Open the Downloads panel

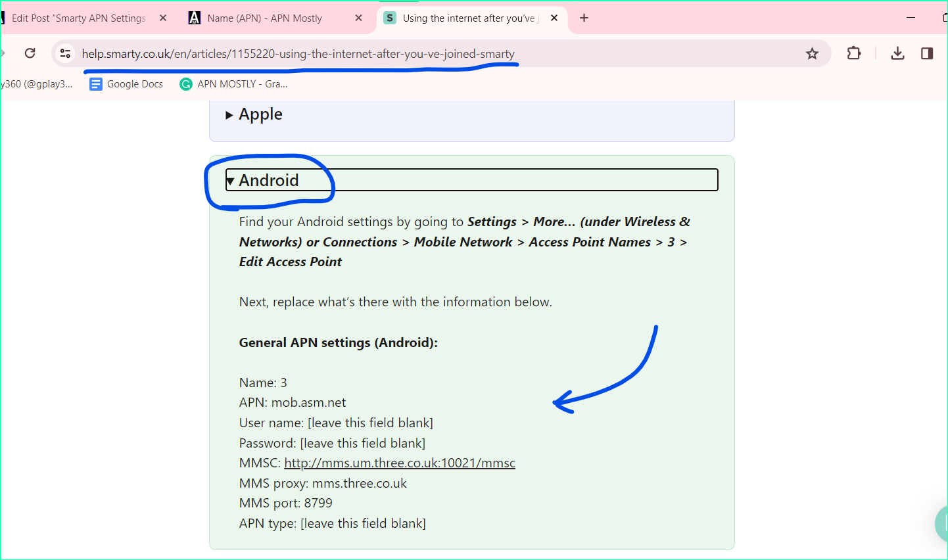897,53
